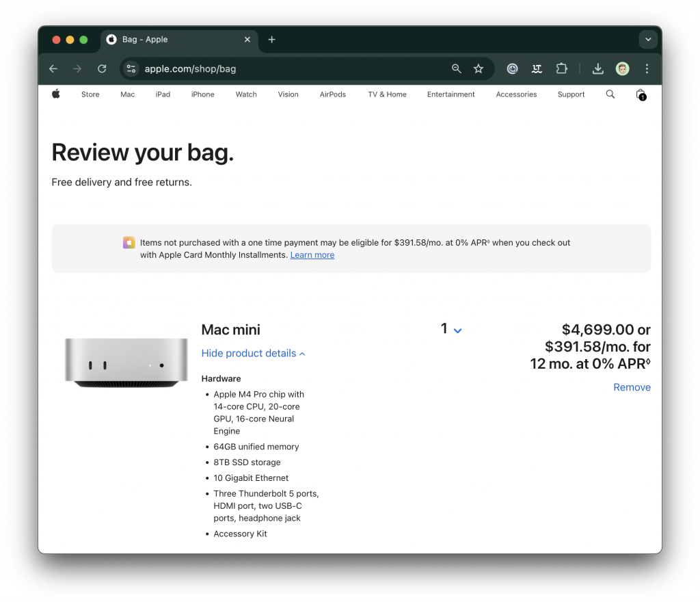The height and width of the screenshot is (604, 700).
Task: Click the Apple Card icon in the installment notice
Action: click(129, 242)
